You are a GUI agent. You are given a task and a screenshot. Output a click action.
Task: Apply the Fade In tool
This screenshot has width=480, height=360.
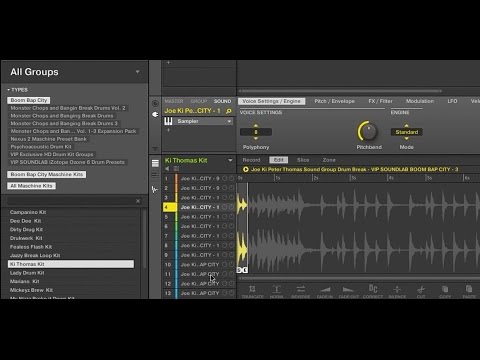pyautogui.click(x=325, y=289)
